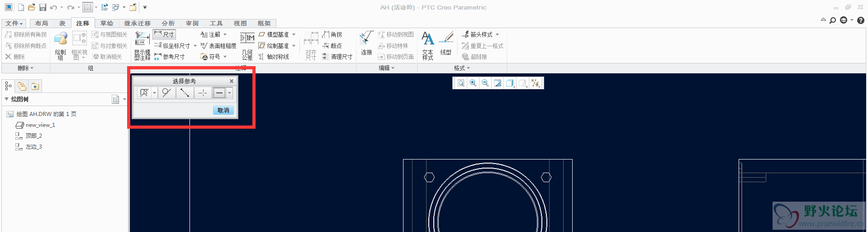Click the display style cube icon

point(510,83)
